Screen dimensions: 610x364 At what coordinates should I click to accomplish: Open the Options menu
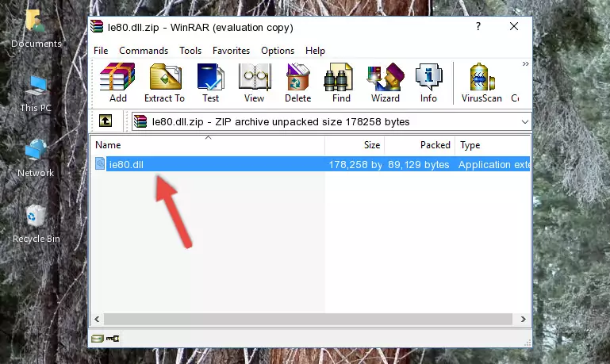(278, 51)
